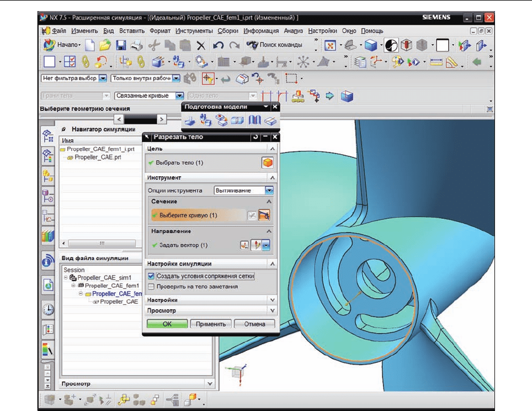Click the top Simulation Navigator sidebar tab icon
532x411 pixels.
pyautogui.click(x=48, y=136)
